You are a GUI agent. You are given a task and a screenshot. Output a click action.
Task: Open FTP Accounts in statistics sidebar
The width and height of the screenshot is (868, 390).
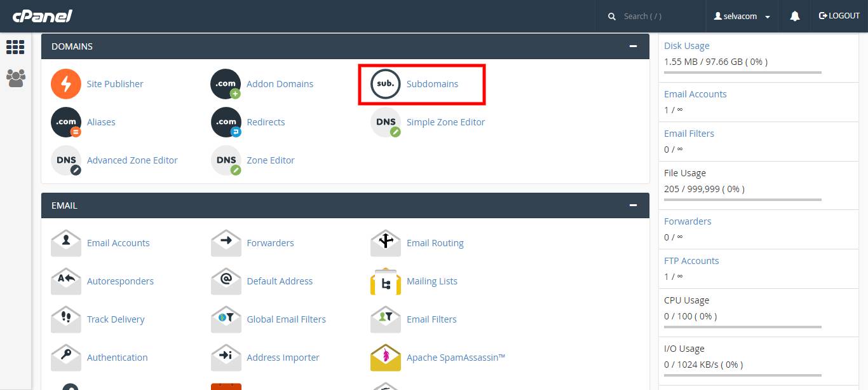tap(691, 261)
